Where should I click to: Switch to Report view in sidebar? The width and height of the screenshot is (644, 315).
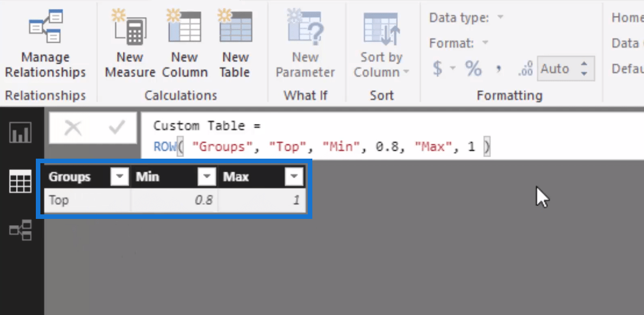point(20,132)
